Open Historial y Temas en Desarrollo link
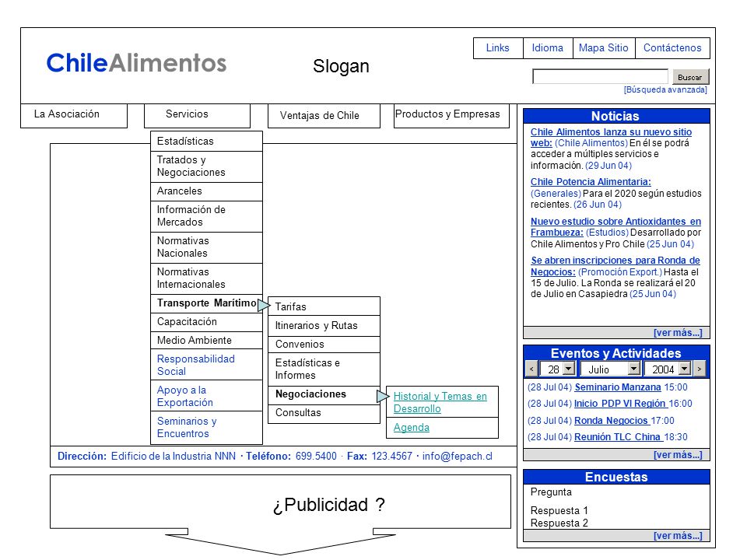747x560 pixels. [440, 402]
